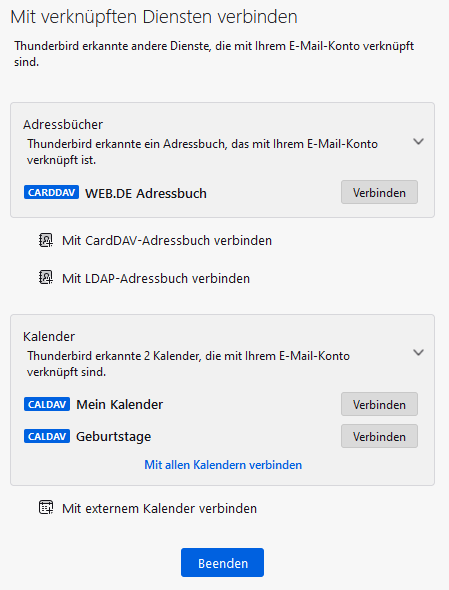Select the WEB.DE Adressbuch entry label
This screenshot has width=449, height=590.
pos(146,193)
